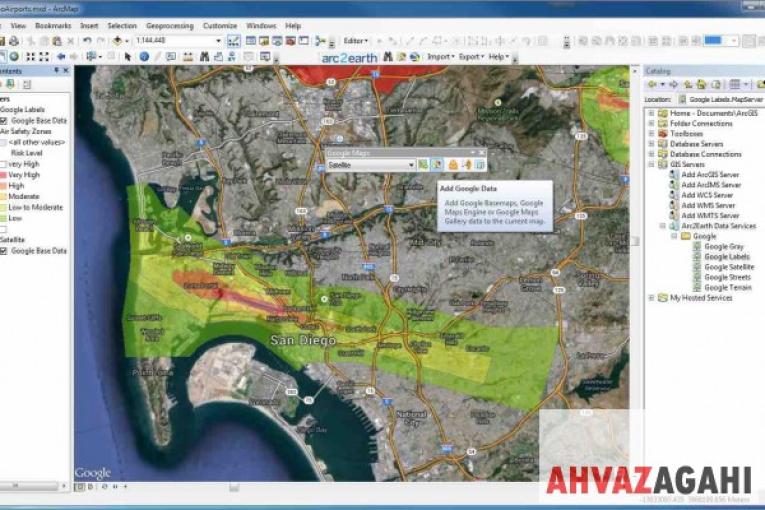Select the Select Elements black arrow tool
Viewport: 765px width, 510px height.
click(128, 57)
